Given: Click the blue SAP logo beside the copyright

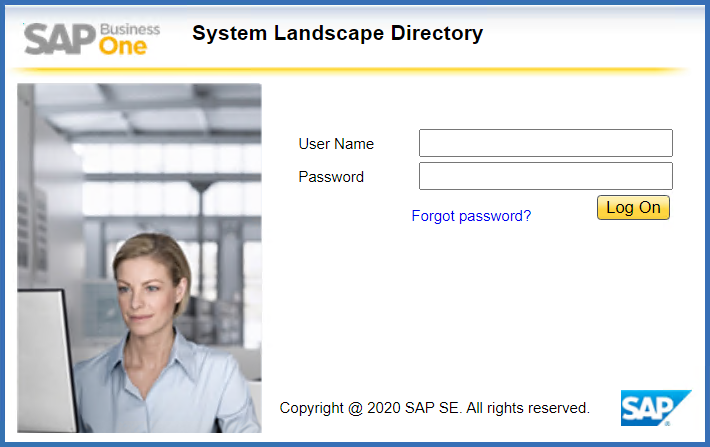Looking at the screenshot, I should 655,407.
